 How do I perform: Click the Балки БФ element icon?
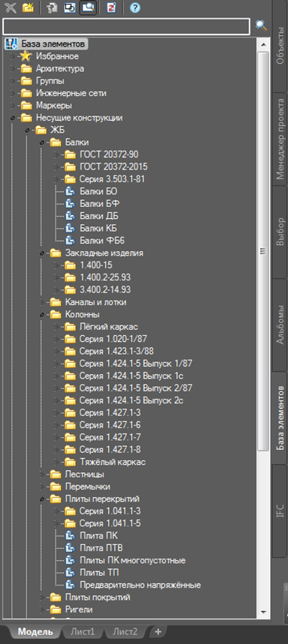70,204
